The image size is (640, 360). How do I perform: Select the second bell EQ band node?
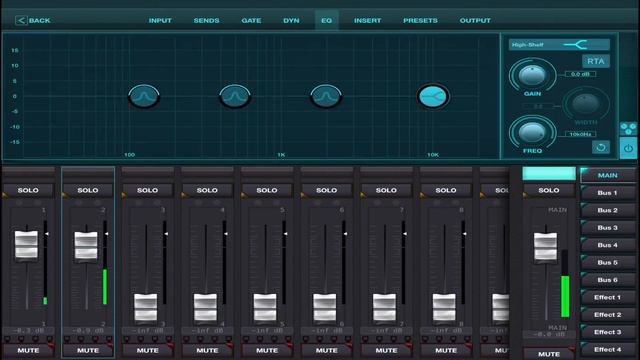click(x=235, y=96)
